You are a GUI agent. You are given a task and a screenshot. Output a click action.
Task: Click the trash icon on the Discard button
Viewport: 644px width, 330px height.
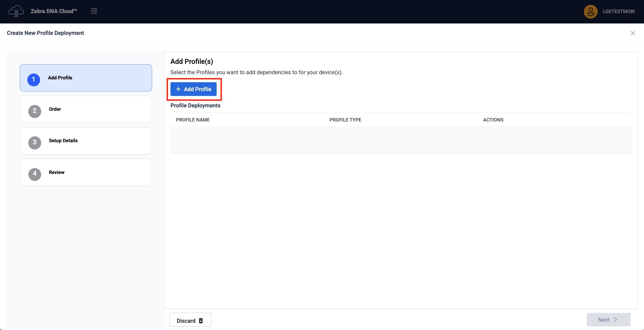click(x=201, y=321)
